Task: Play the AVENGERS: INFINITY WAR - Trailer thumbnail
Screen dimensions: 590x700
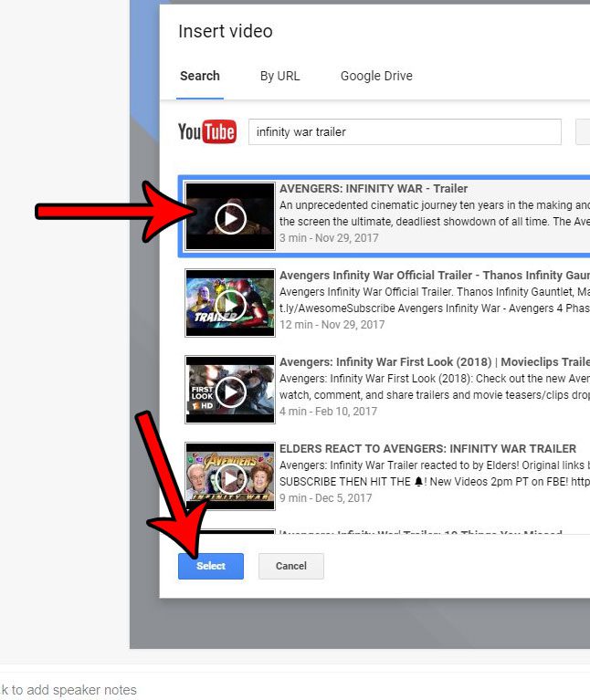Action: pos(230,216)
